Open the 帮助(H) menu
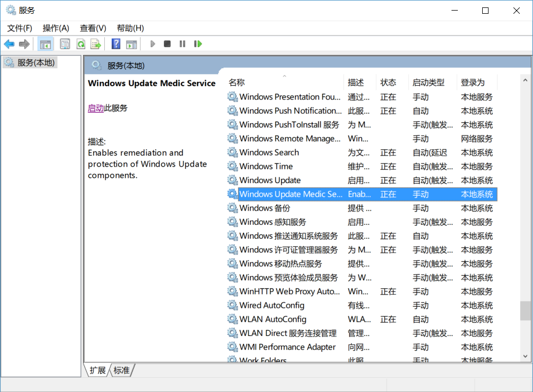533x392 pixels. click(131, 28)
